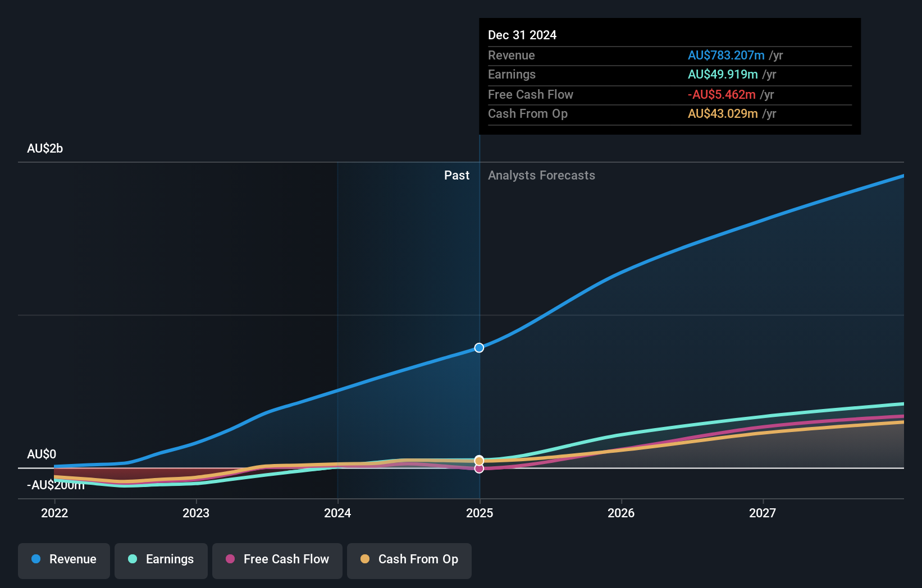Click the -AU$5.462m Free Cash Flow value

pos(722,95)
